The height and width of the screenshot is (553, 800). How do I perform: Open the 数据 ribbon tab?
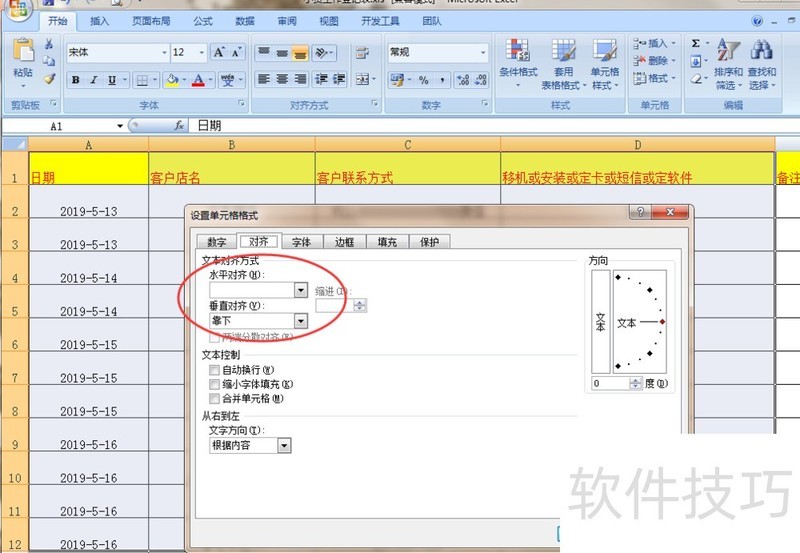(x=245, y=21)
